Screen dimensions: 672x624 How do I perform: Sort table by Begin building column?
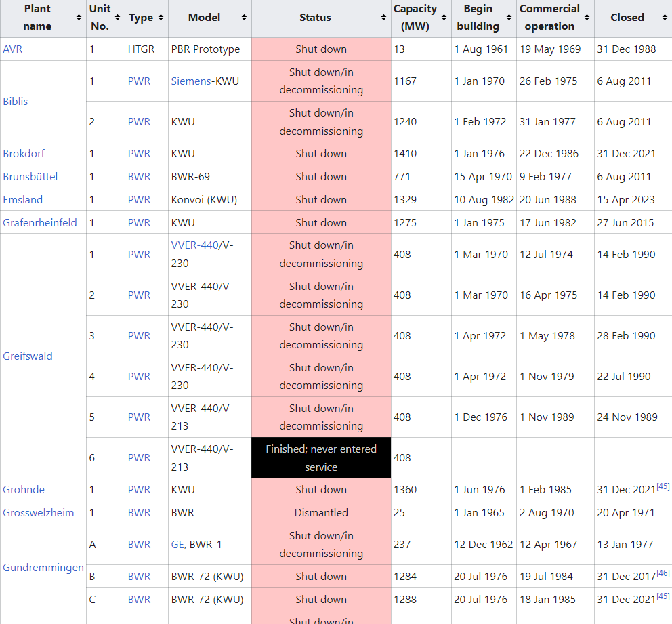(x=509, y=18)
